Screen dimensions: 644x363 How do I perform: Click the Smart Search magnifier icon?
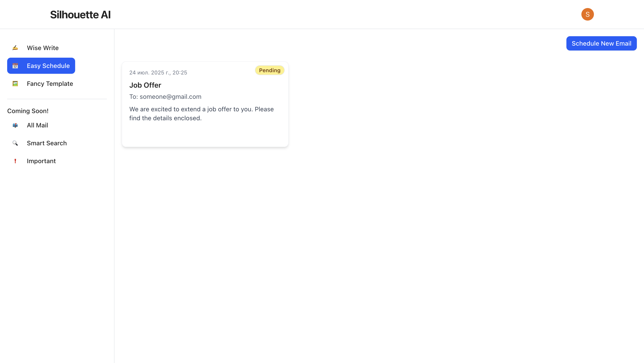(15, 143)
